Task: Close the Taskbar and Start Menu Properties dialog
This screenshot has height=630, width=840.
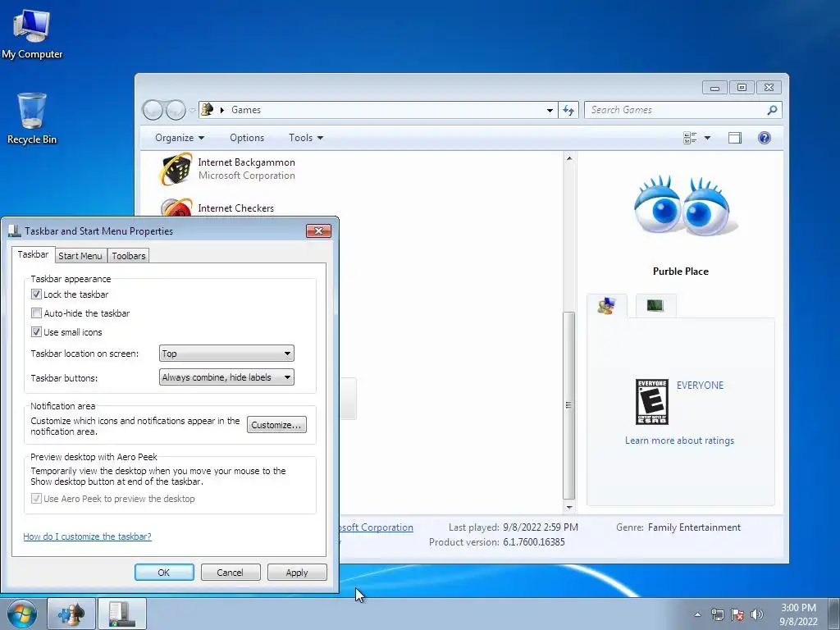Action: click(318, 231)
